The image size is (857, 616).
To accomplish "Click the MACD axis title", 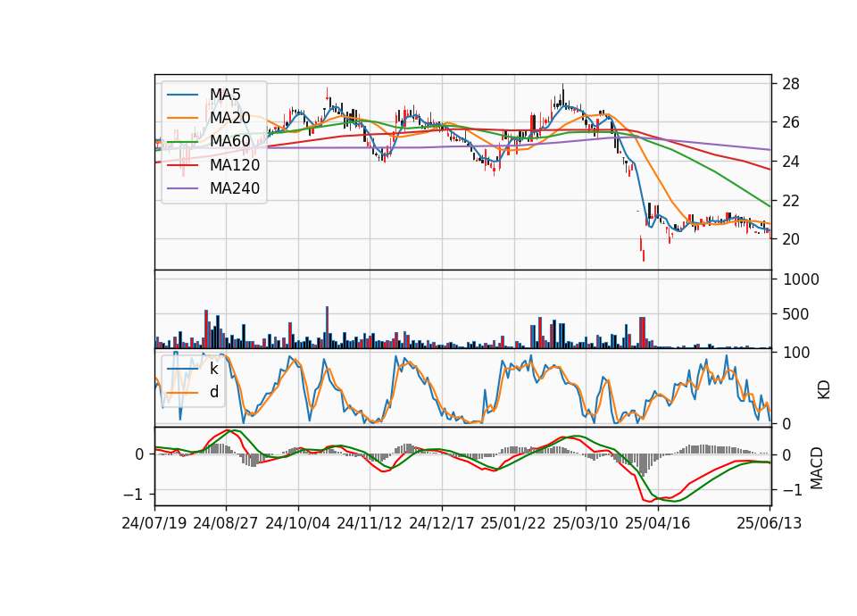I will 817,468.
